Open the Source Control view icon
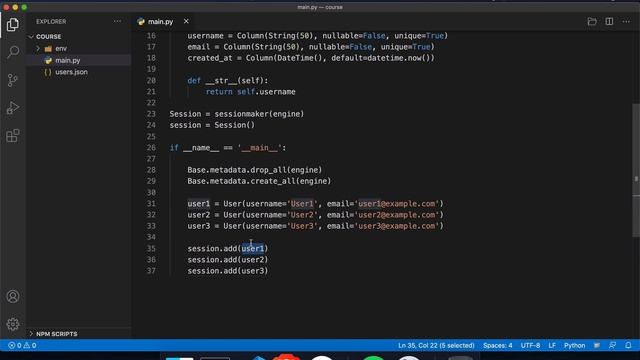 [13, 80]
